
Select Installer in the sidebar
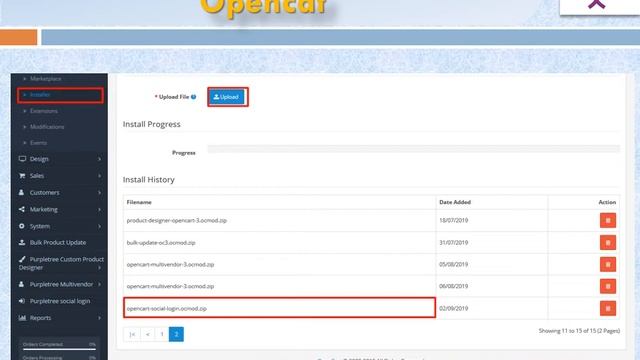(40, 95)
